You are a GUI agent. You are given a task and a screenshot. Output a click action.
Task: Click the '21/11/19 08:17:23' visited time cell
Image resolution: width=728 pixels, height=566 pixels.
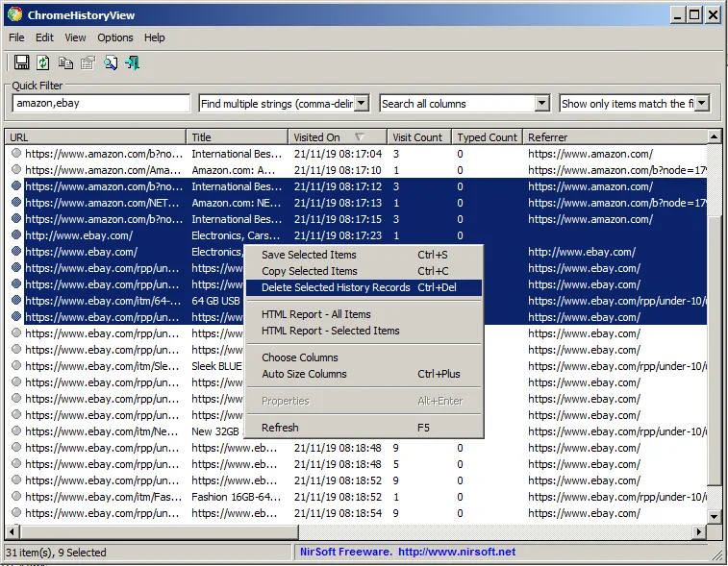pyautogui.click(x=338, y=235)
